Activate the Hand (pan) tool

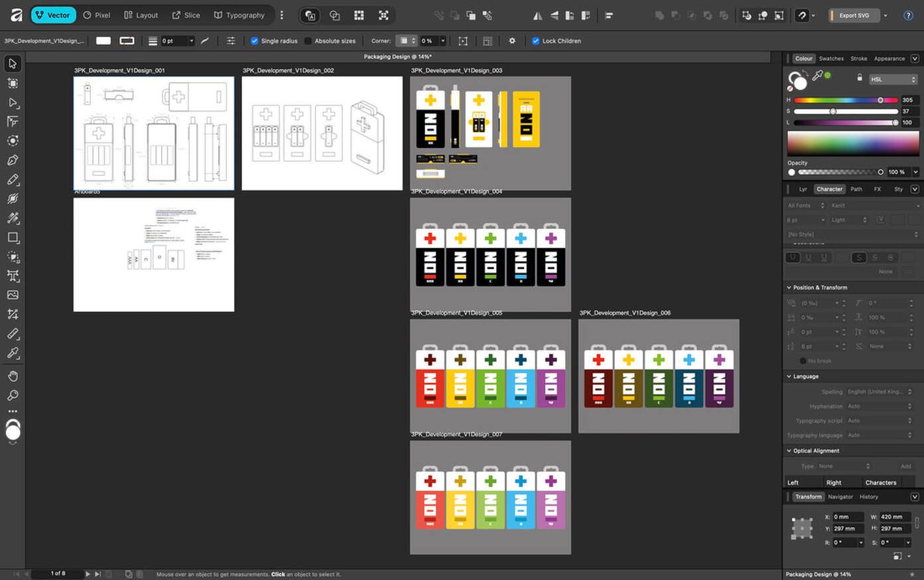tap(13, 376)
